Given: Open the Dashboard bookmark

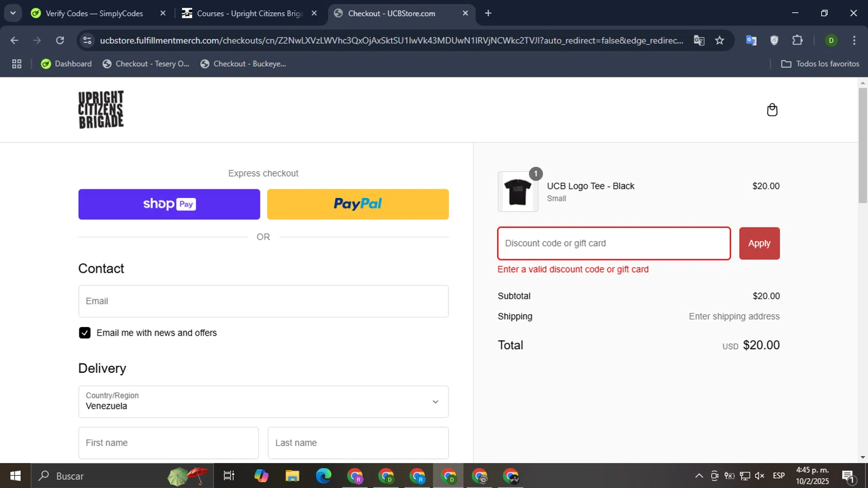Looking at the screenshot, I should coord(66,64).
